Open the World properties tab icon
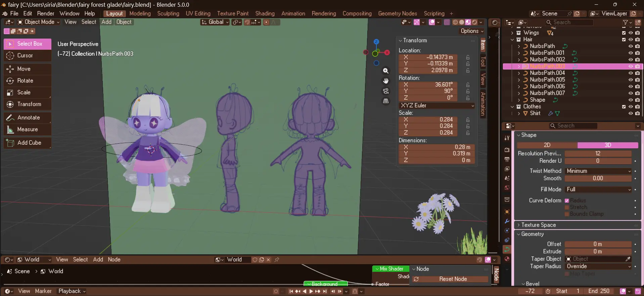644x296 pixels. 507,188
